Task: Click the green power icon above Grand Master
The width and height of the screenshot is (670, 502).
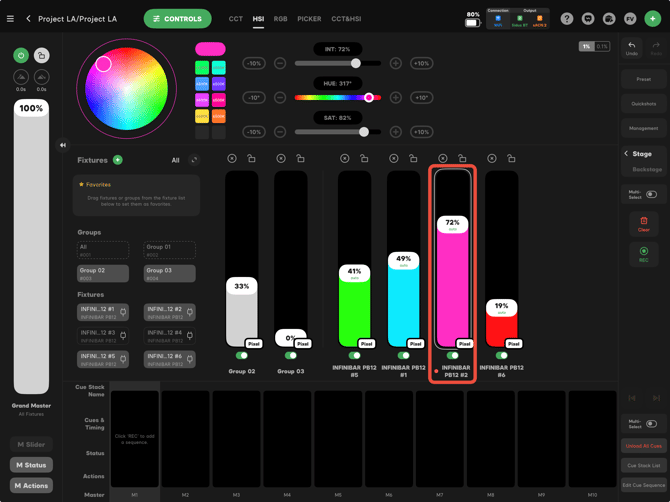Action: coord(21,56)
